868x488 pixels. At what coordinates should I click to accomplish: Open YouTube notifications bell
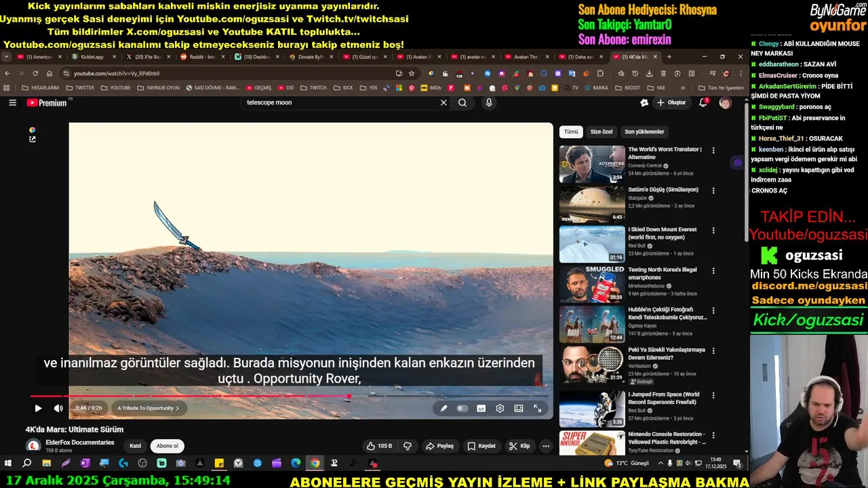click(703, 102)
